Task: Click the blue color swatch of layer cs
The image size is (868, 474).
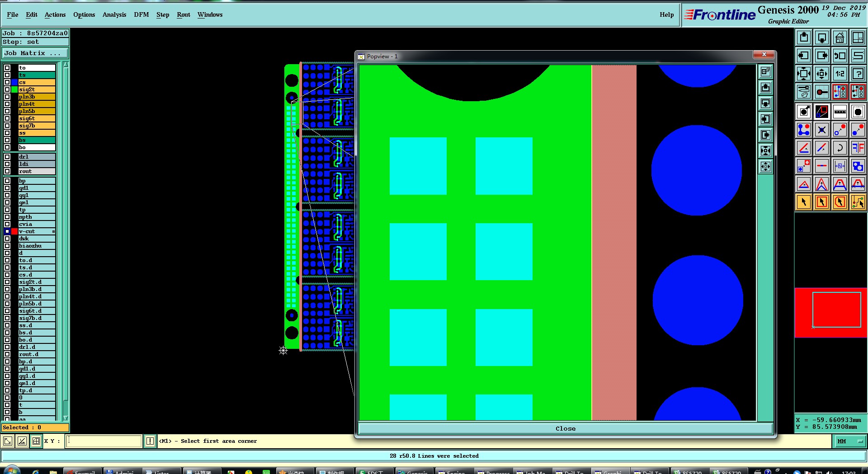Action: point(14,82)
